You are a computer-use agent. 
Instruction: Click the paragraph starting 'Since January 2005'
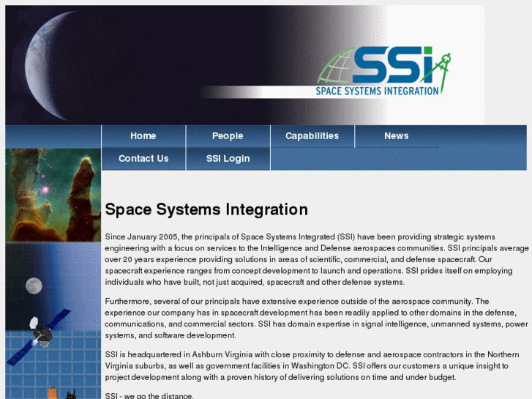pos(317,259)
